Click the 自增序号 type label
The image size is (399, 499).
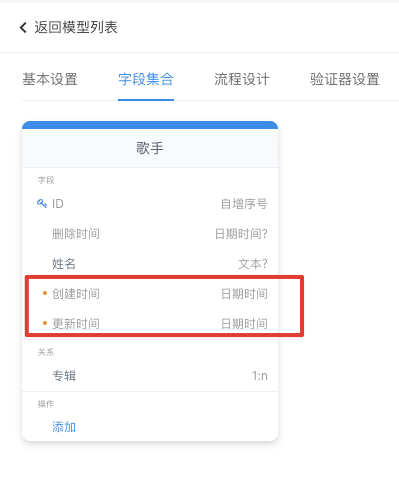[244, 204]
